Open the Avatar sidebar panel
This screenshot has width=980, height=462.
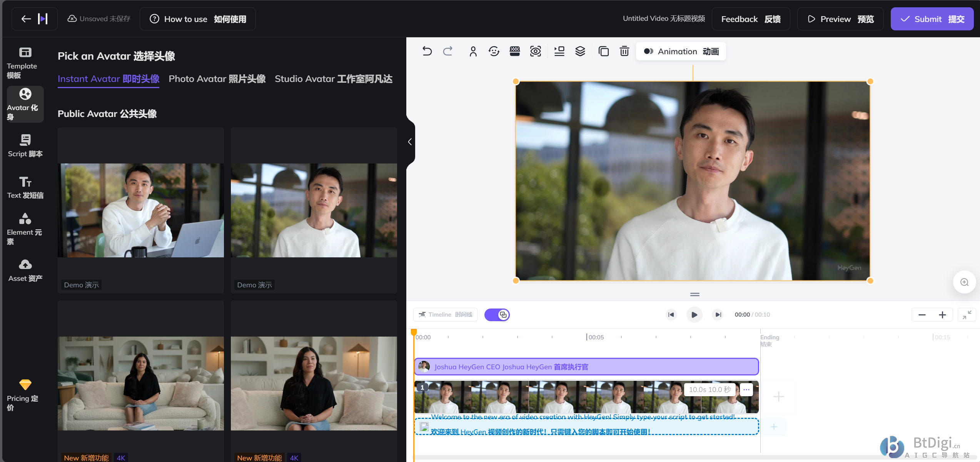pos(25,104)
